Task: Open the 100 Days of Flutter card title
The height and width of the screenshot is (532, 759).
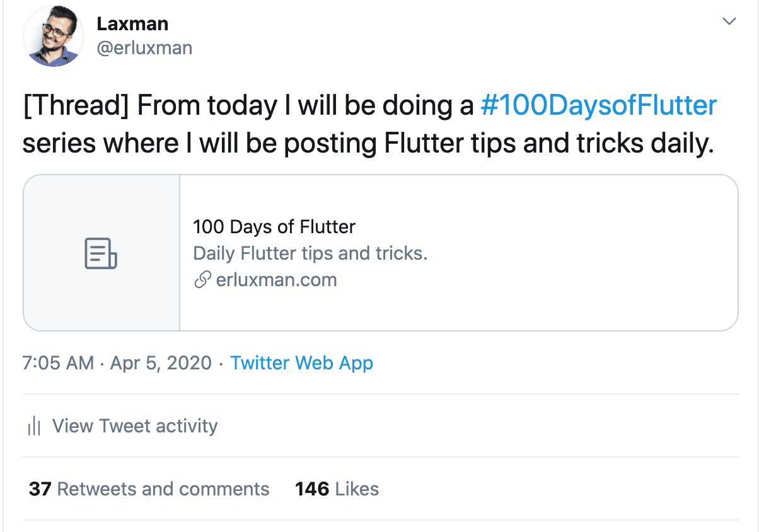Action: point(274,227)
